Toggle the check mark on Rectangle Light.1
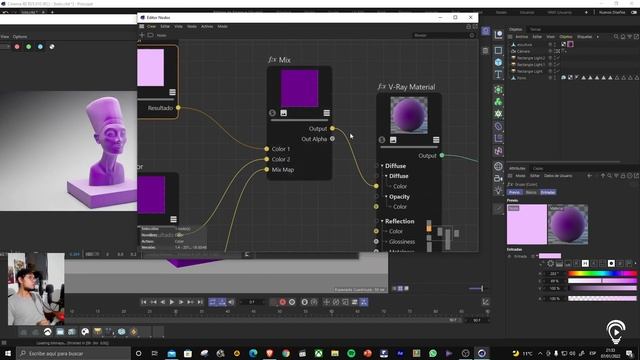This screenshot has height=360, width=640. (x=557, y=64)
